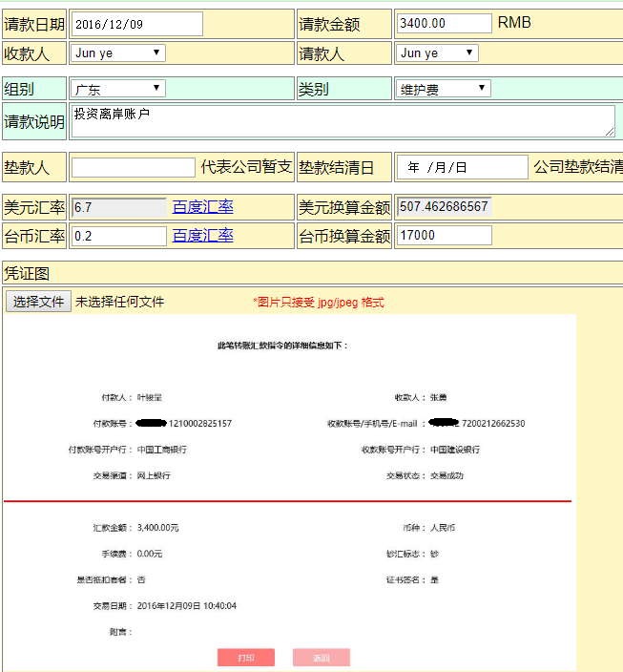This screenshot has height=672, width=623.
Task: Open the 请款人 dropdown
Action: 437,53
